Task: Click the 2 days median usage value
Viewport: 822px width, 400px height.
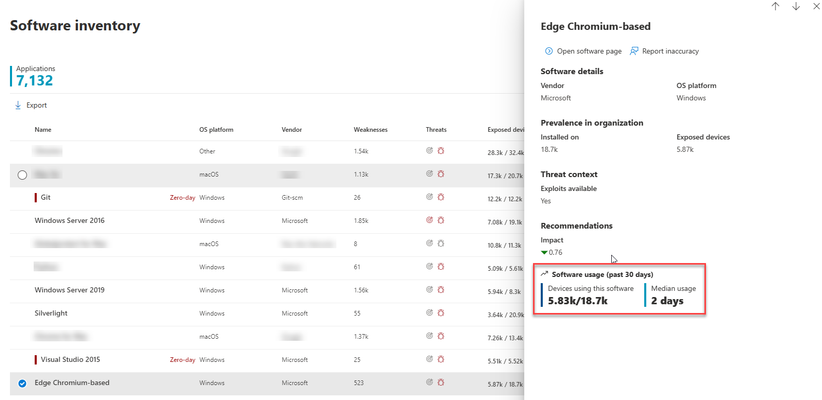Action: (x=667, y=301)
